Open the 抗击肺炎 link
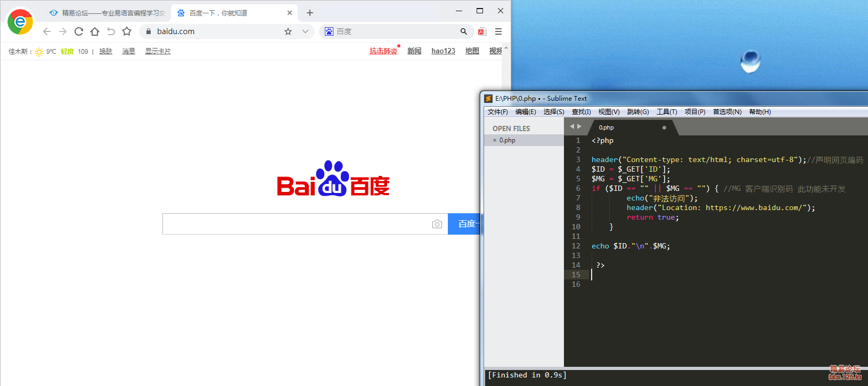868x386 pixels. (x=383, y=51)
